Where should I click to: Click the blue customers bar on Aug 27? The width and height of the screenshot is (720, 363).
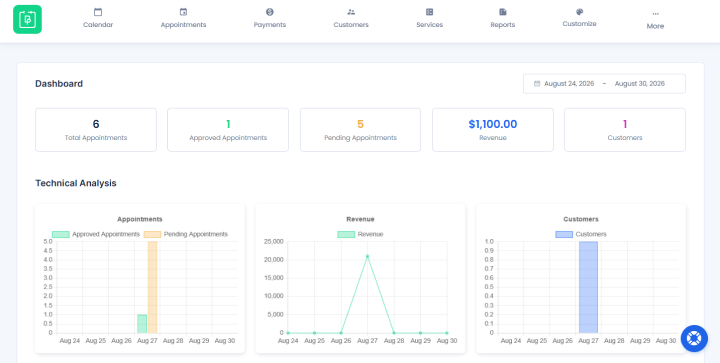[x=588, y=287]
